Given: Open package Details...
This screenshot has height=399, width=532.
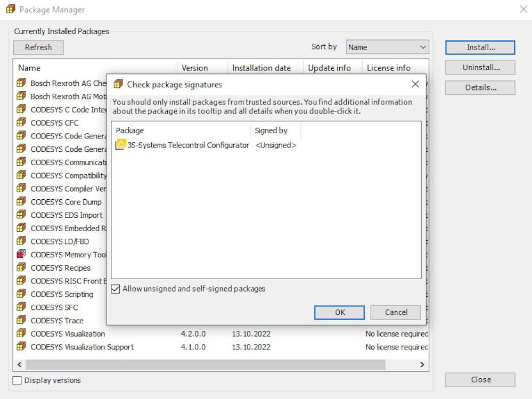Looking at the screenshot, I should coord(480,87).
